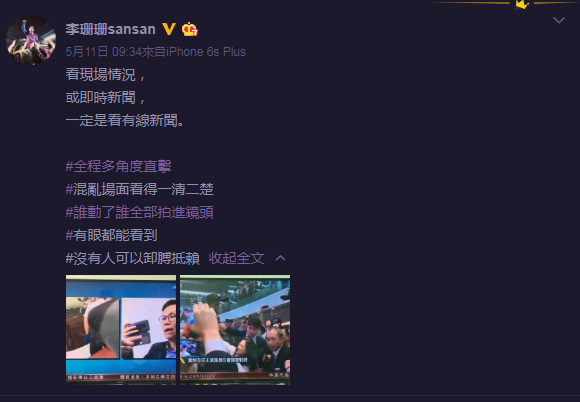Screen dimensions: 580x402
Task: Open hashtag #有眼都能看到
Action: click(x=111, y=235)
